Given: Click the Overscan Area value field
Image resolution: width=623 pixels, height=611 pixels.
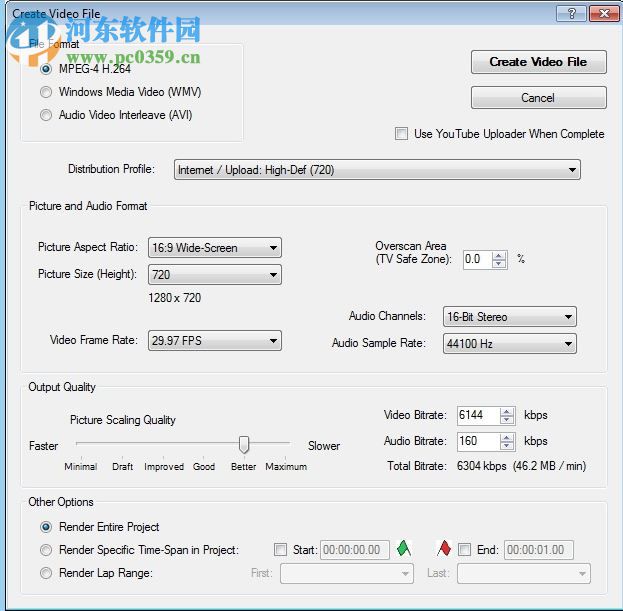Looking at the screenshot, I should coord(478,259).
